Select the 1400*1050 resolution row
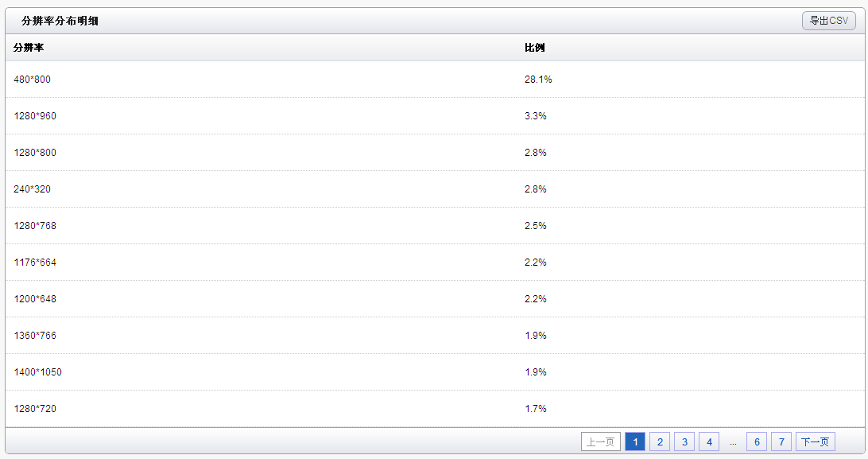 point(435,371)
